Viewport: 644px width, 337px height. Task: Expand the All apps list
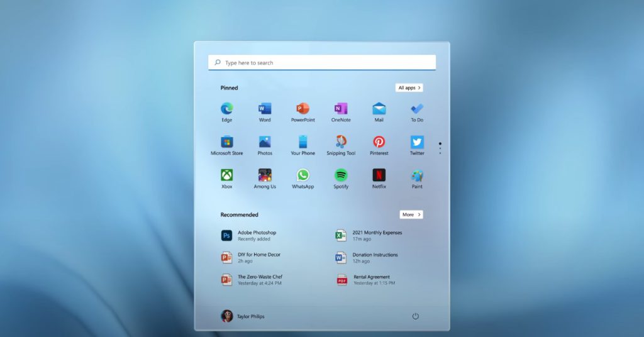[409, 88]
